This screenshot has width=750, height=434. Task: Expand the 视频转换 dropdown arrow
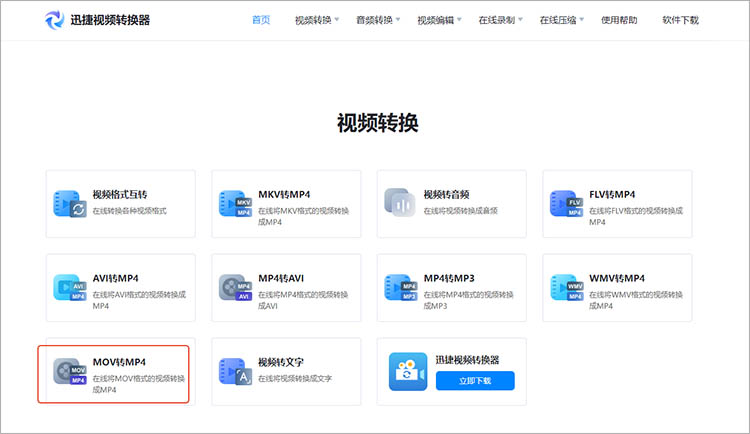pos(337,20)
